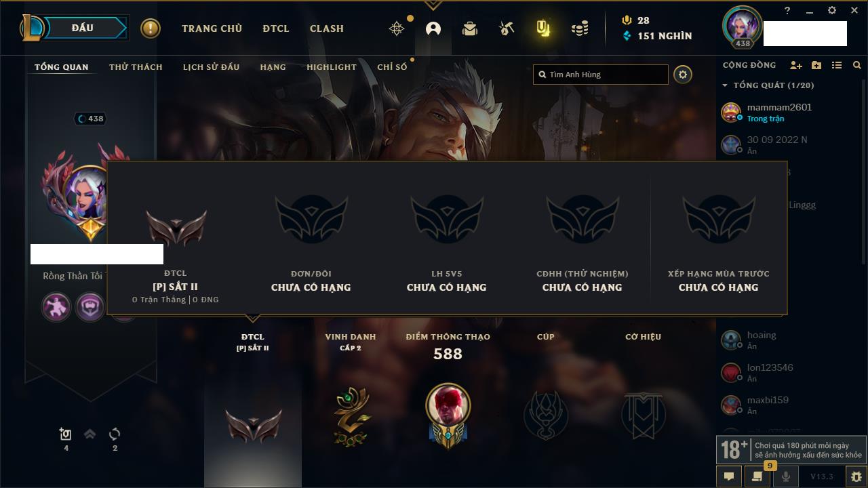Open the profile icon in top navigation

tap(433, 28)
